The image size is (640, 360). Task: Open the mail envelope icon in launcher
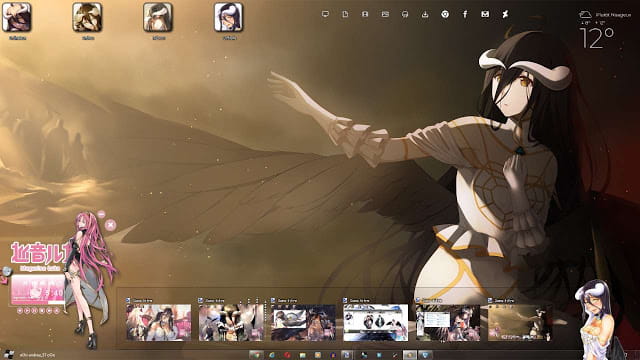(x=485, y=14)
